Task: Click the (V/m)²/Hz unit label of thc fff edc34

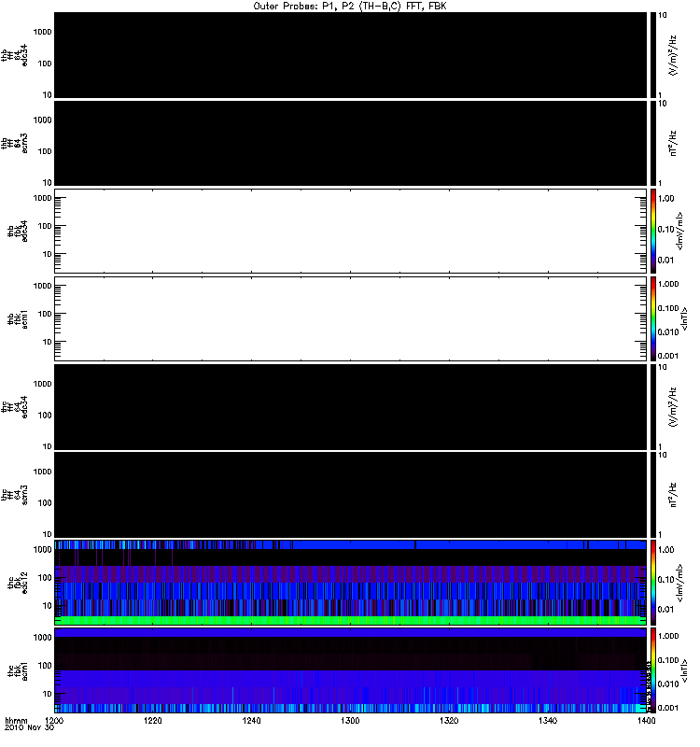Action: point(673,407)
